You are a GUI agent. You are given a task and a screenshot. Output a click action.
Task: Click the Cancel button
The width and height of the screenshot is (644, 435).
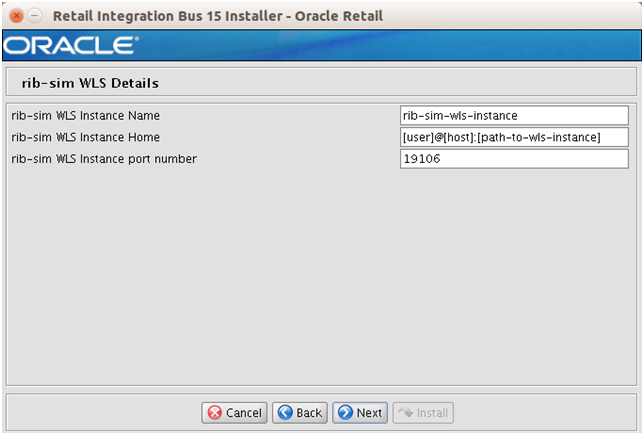point(235,412)
